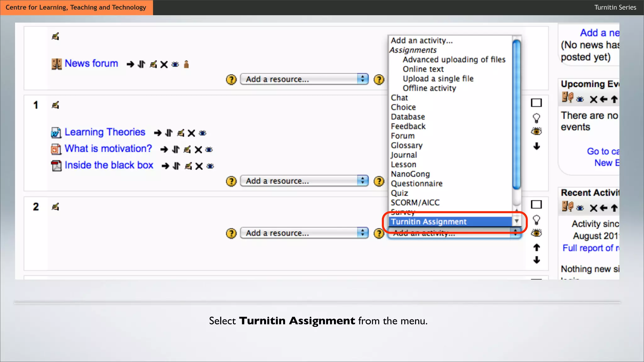Open the help icon beside section 2's Add a resource dropdown
This screenshot has width=644, height=362.
231,233
